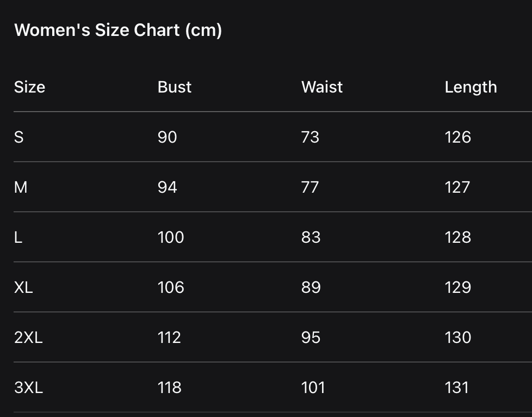Screen dimensions: 532x417
Task: Select the L size row label
Action: tap(18, 237)
